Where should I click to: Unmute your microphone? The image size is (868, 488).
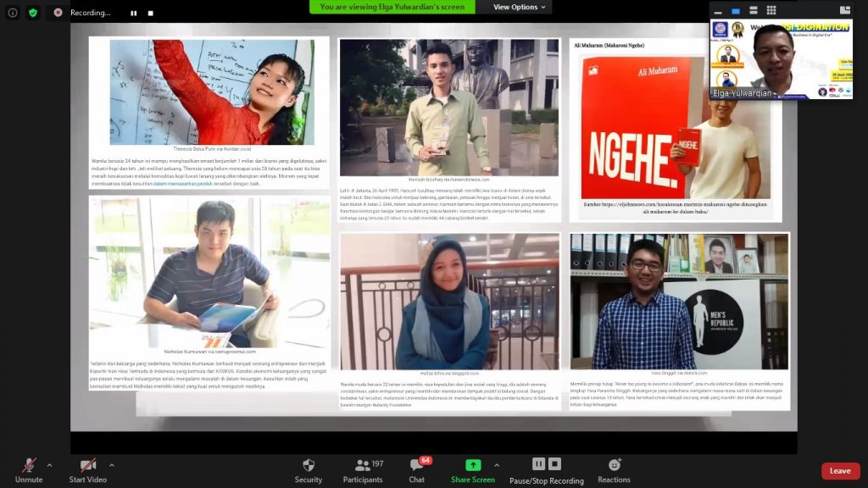[29, 469]
